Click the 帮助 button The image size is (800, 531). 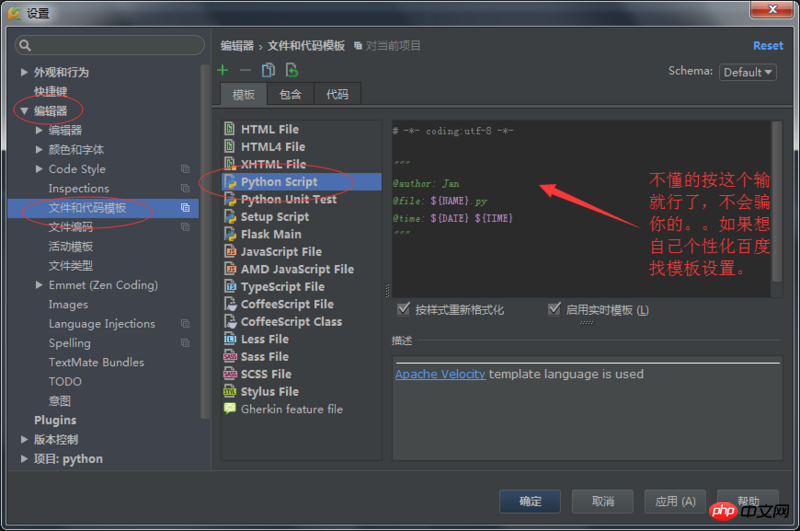click(x=748, y=501)
